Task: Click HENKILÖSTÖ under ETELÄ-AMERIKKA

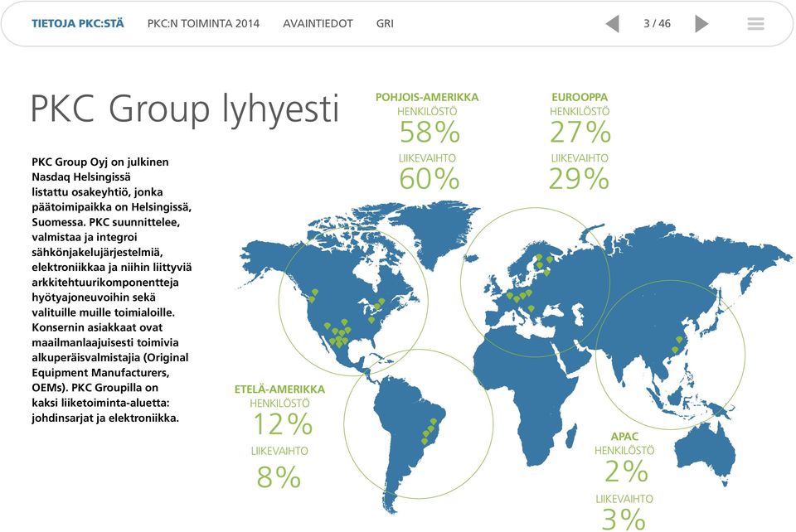Action: (279, 404)
